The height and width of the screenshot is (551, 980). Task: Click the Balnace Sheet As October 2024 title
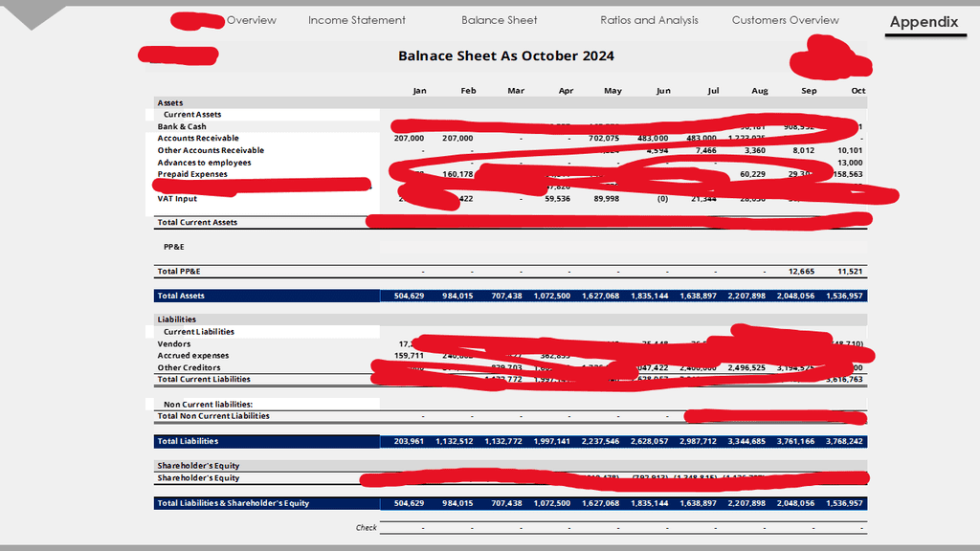click(505, 55)
